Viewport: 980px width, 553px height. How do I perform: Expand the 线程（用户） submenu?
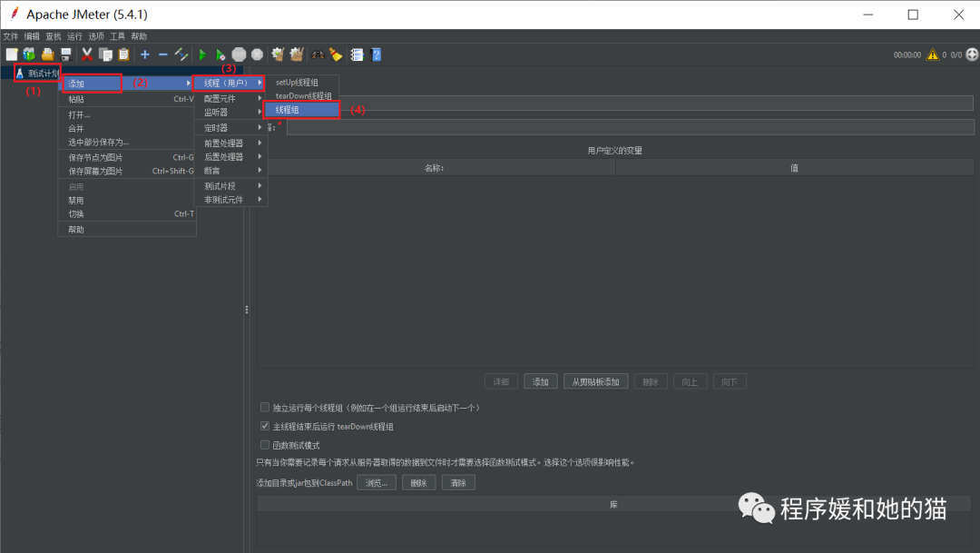click(x=230, y=83)
